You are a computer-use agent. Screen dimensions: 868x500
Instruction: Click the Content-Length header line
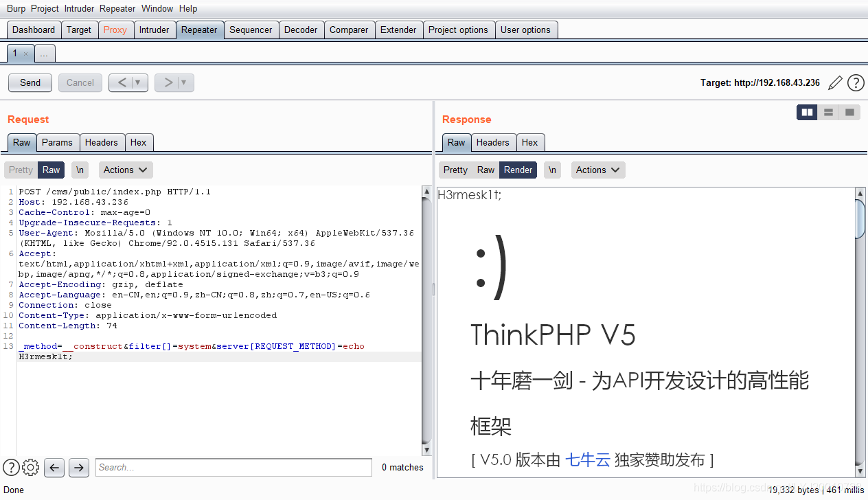[68, 326]
